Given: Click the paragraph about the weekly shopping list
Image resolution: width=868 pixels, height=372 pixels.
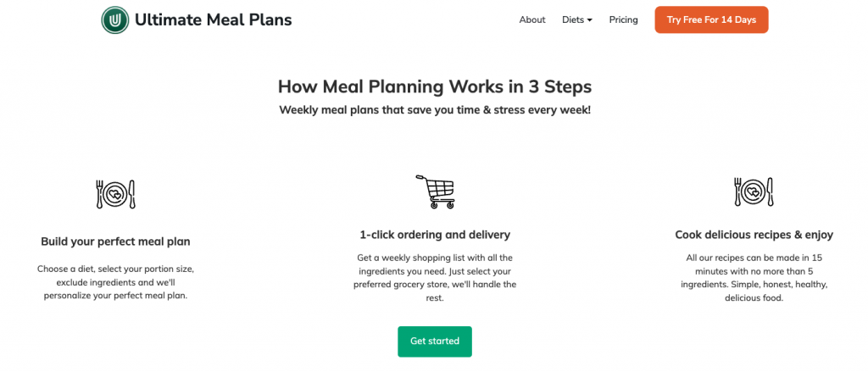Looking at the screenshot, I should (435, 277).
